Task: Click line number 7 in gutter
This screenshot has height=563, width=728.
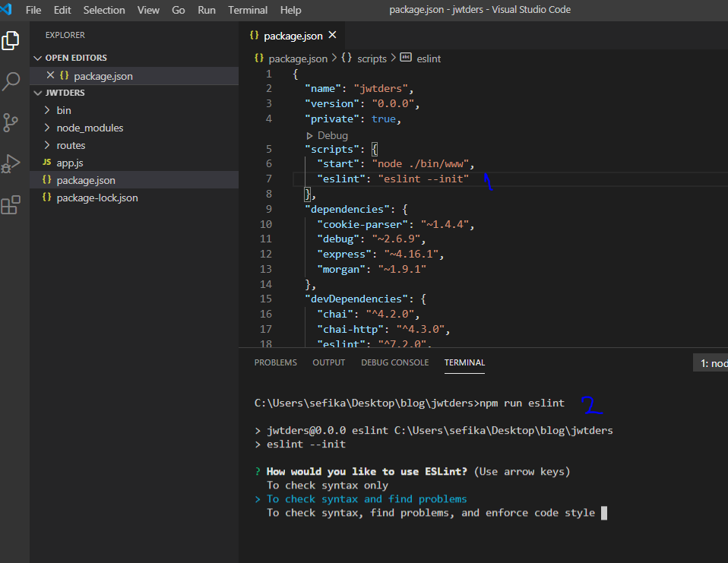Action: coord(268,179)
